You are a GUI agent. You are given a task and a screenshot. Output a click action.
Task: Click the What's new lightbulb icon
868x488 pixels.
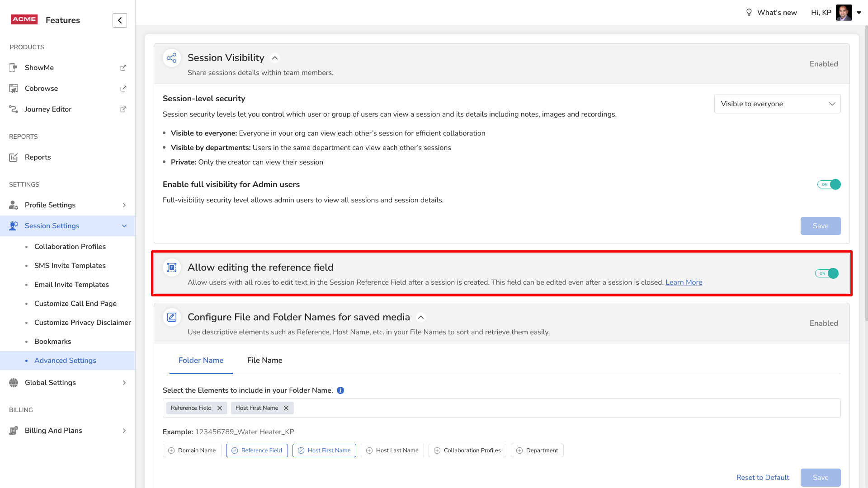[x=749, y=13]
